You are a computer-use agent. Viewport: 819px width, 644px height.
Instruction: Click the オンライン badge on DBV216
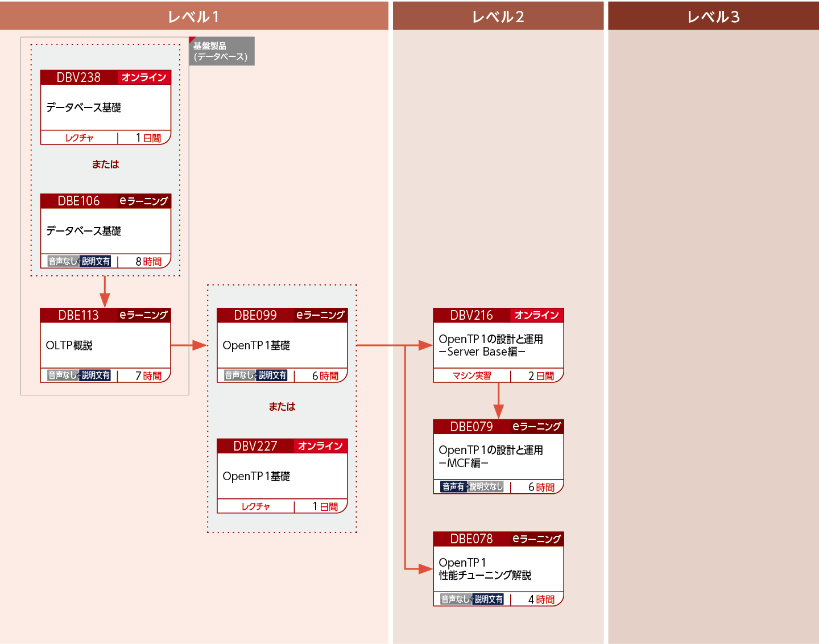coord(536,315)
